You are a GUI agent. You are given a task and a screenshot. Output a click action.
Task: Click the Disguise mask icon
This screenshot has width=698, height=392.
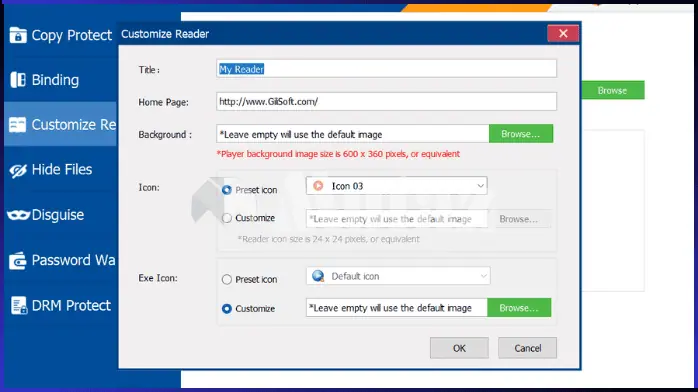click(x=18, y=215)
